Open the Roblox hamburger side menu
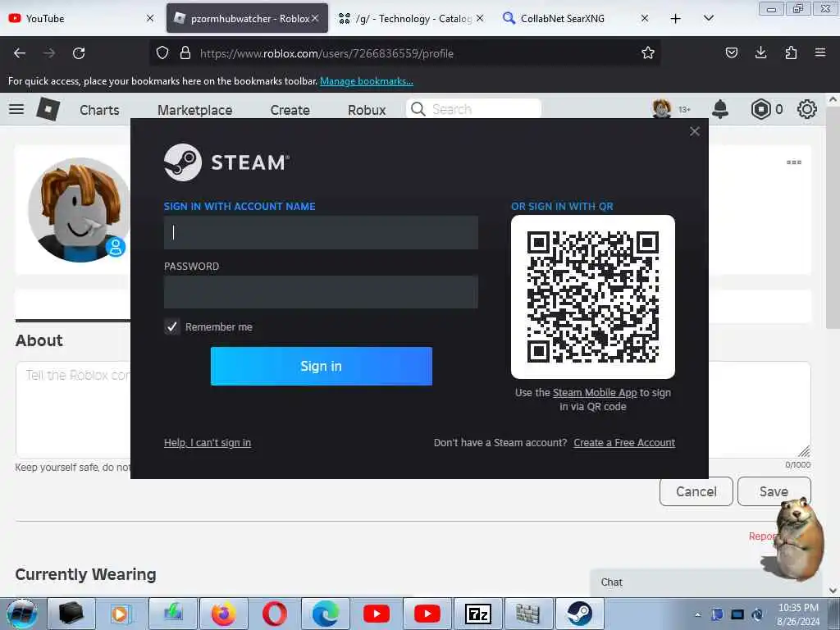 tap(16, 109)
